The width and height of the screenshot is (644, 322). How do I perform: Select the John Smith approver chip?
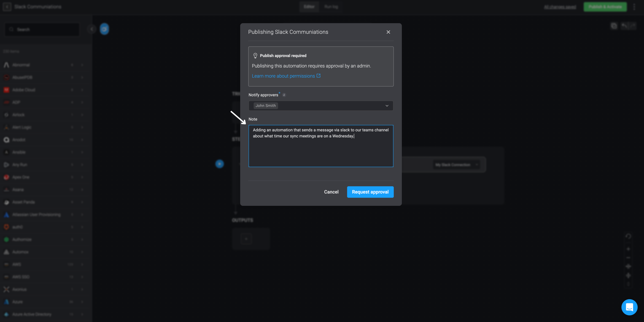click(x=266, y=106)
